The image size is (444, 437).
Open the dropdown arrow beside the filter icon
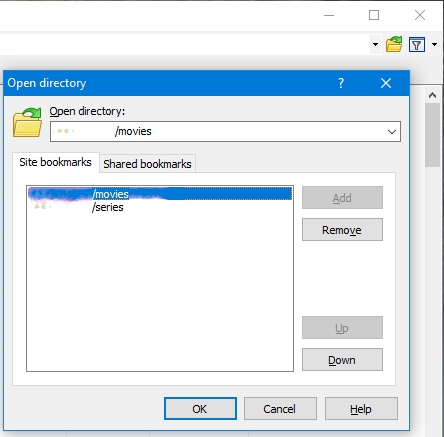[x=434, y=44]
